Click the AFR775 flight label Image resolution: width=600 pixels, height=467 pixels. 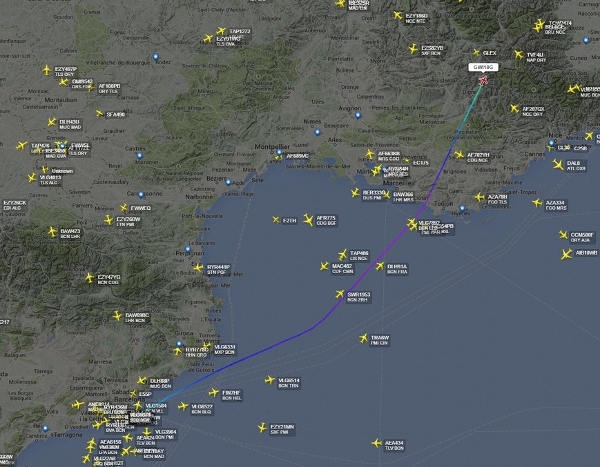(326, 220)
